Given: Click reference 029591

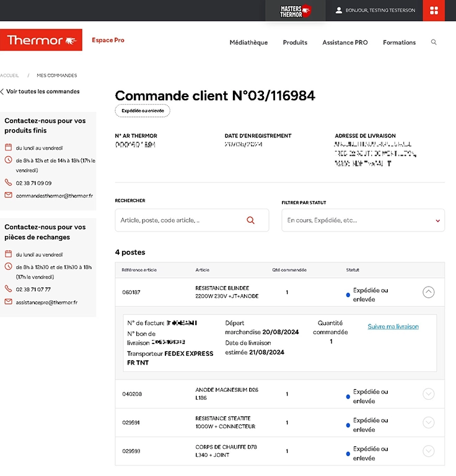Looking at the screenshot, I should coord(131,422).
